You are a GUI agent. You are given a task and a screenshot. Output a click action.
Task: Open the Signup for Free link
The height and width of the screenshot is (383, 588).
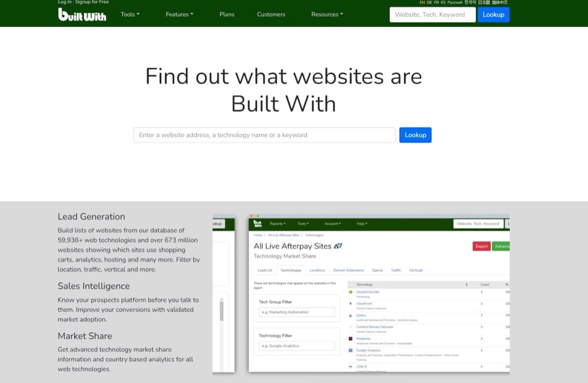(92, 2)
